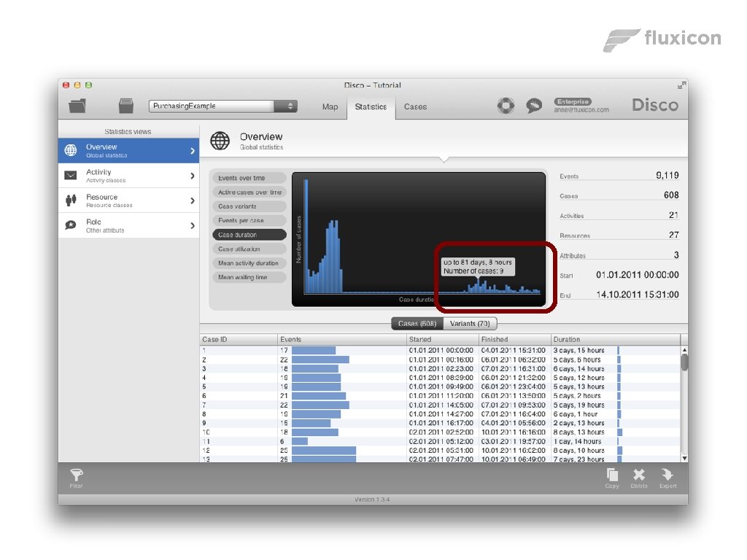Expand the Resource row chevron
The height and width of the screenshot is (560, 747).
tap(193, 201)
